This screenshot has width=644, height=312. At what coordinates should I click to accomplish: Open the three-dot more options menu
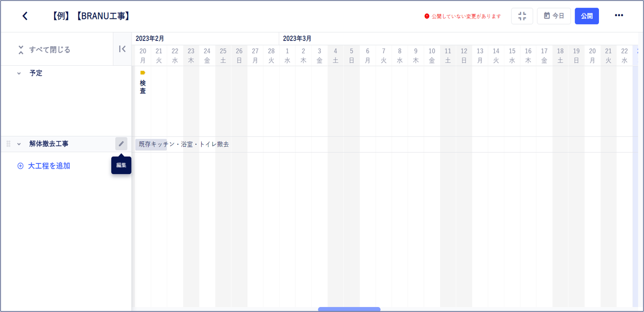[619, 16]
